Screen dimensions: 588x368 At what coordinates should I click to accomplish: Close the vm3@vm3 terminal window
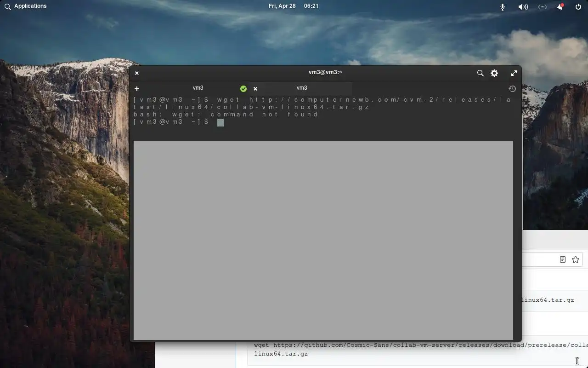(x=137, y=73)
